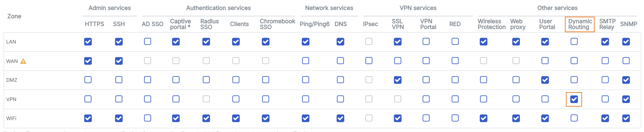Viewport: 644px width, 132px height.
Task: Enable IPsec for the WAN zone
Action: pyautogui.click(x=369, y=61)
